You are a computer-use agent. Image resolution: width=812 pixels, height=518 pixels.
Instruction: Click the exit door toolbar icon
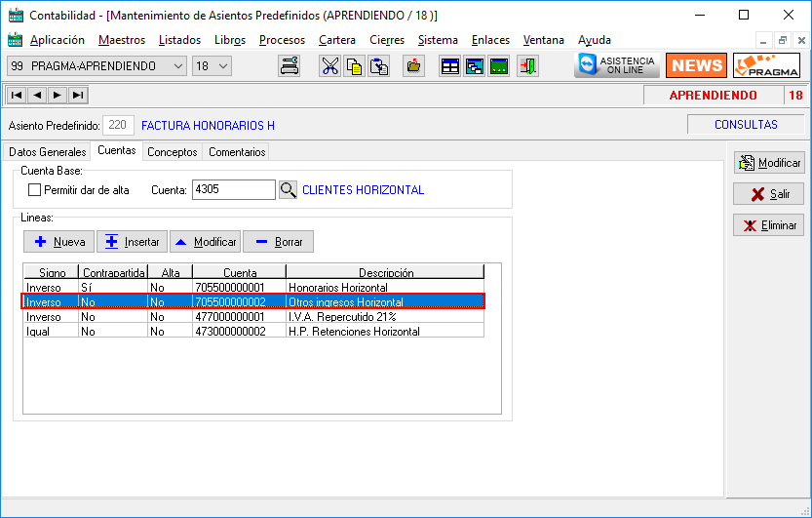pyautogui.click(x=527, y=66)
